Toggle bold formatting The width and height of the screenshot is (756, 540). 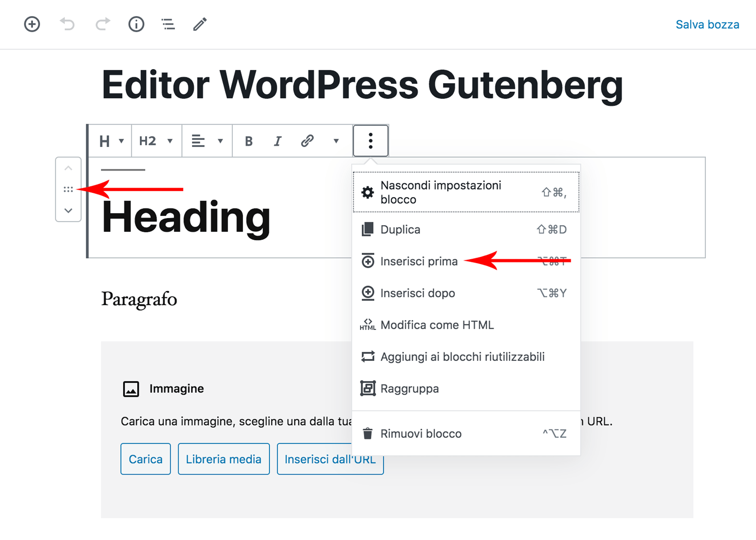point(248,141)
